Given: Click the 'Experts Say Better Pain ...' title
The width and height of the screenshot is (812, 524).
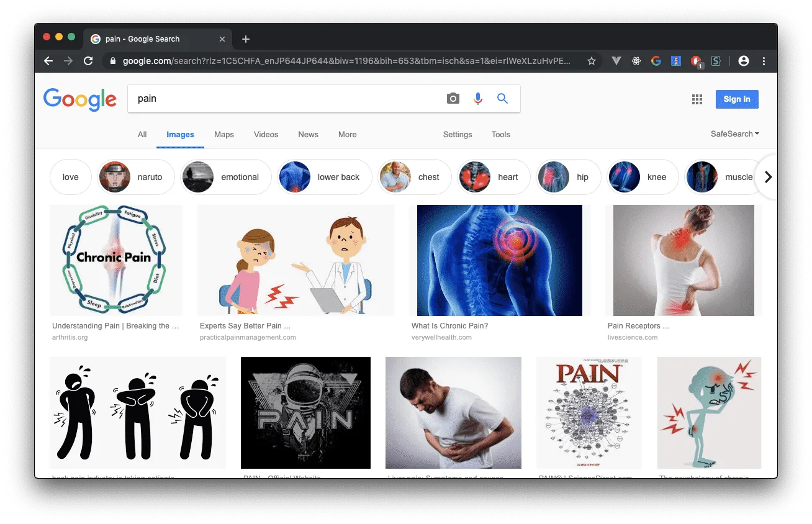Looking at the screenshot, I should (x=245, y=326).
